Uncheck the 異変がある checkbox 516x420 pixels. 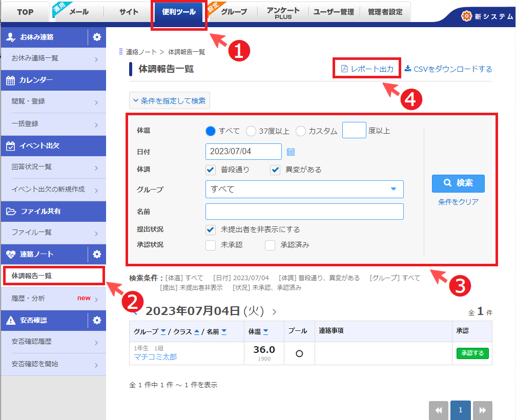(276, 170)
